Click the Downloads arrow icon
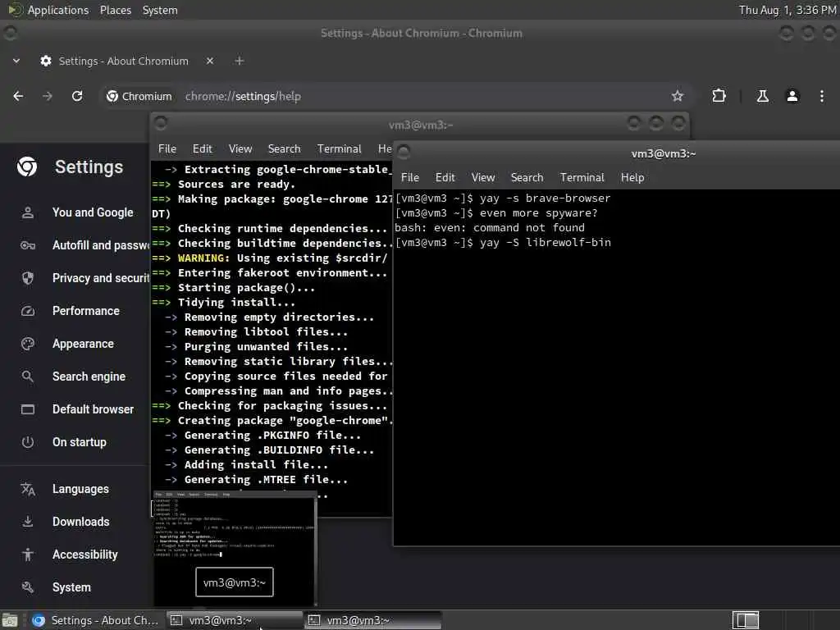 28,522
